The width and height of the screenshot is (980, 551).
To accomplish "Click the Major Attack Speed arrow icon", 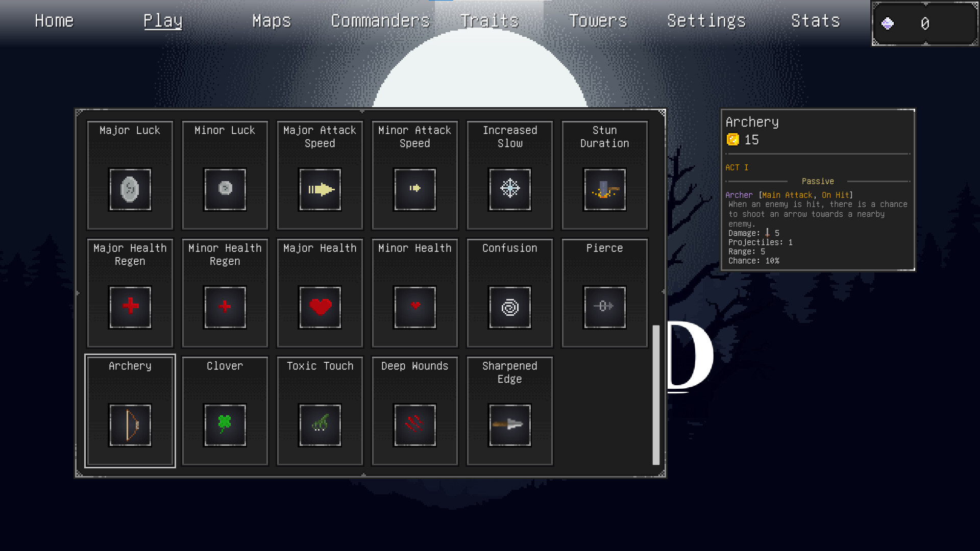I will tap(320, 190).
